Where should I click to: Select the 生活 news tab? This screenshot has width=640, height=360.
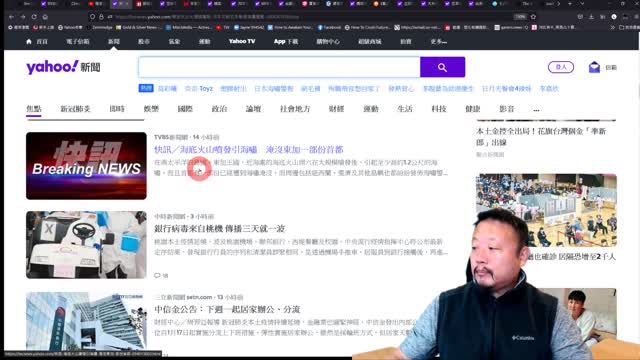[x=404, y=109]
